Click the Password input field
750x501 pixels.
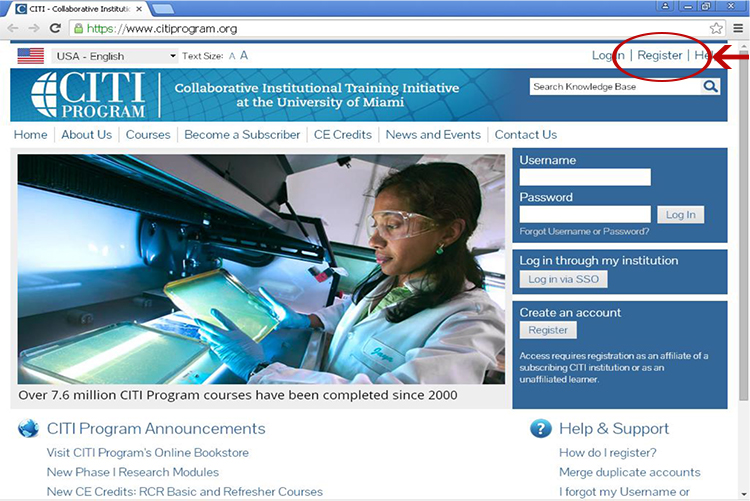click(x=585, y=214)
